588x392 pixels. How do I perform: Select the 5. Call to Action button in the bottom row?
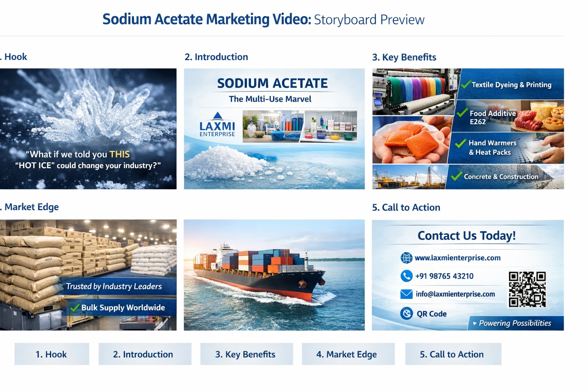tap(453, 354)
